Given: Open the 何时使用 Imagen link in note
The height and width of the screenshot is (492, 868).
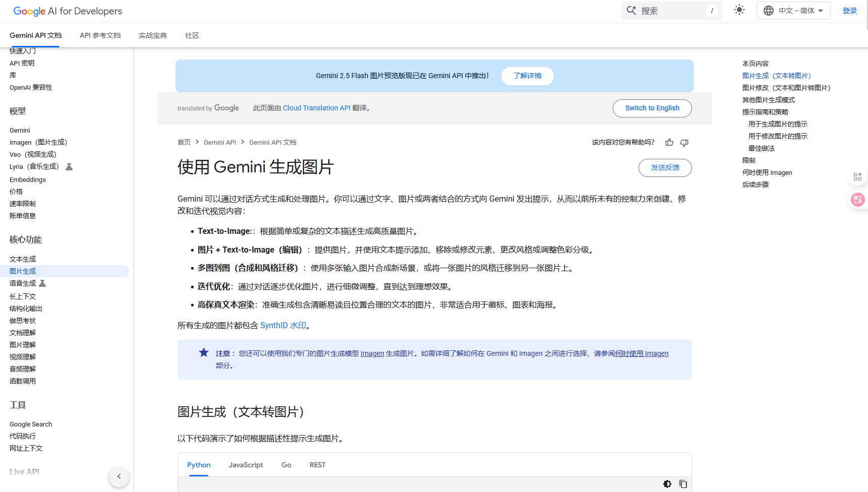Looking at the screenshot, I should coord(642,353).
